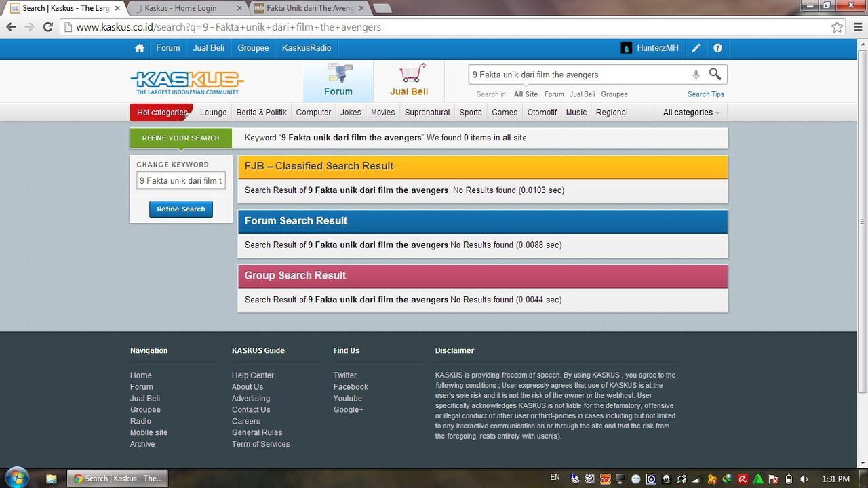Open the Mobile site footer link
The image size is (868, 488).
click(149, 432)
